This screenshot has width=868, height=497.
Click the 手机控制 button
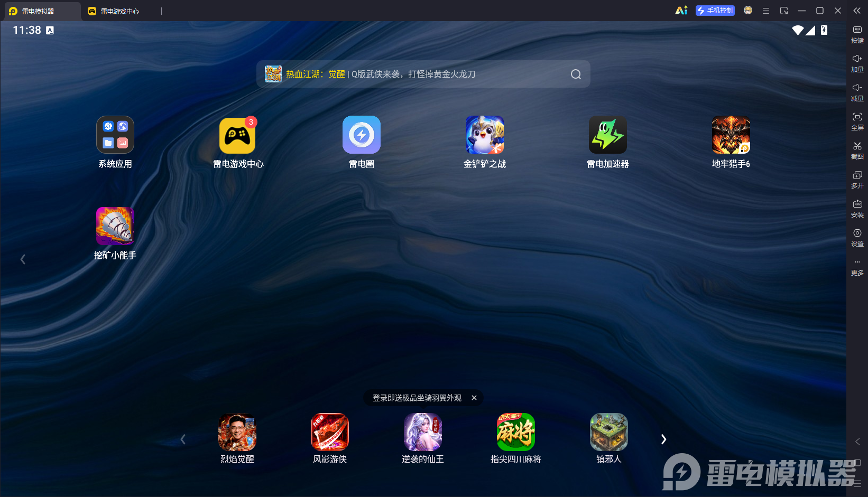tap(715, 11)
